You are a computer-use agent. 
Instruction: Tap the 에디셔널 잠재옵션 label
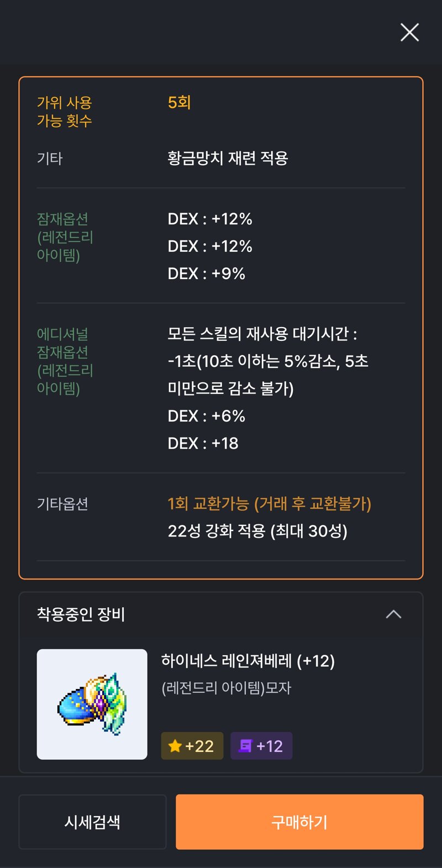click(65, 361)
